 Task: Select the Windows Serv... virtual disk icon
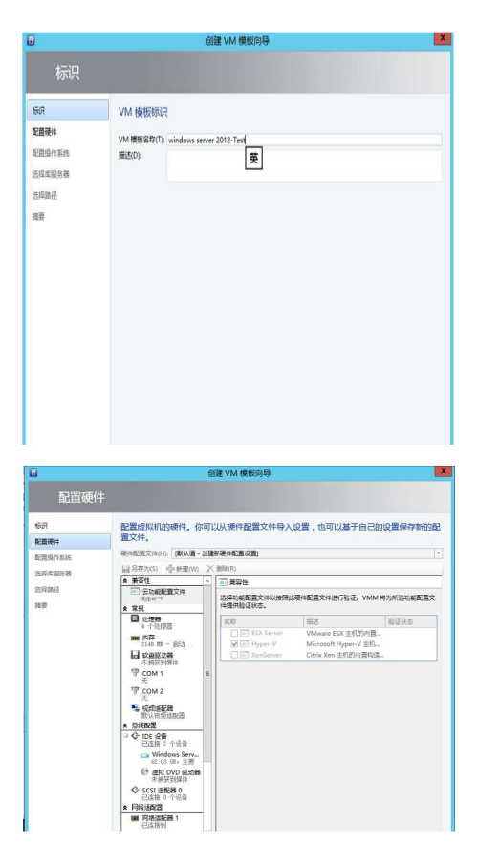click(144, 755)
